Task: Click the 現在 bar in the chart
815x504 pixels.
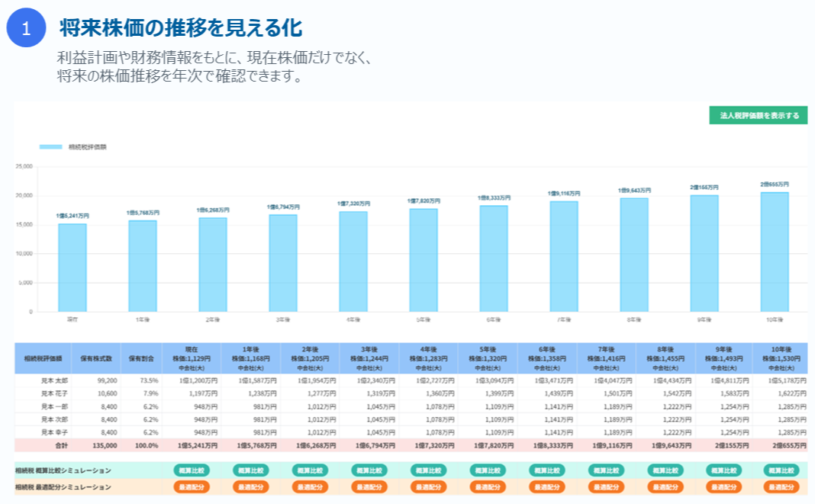Action: tap(72, 268)
